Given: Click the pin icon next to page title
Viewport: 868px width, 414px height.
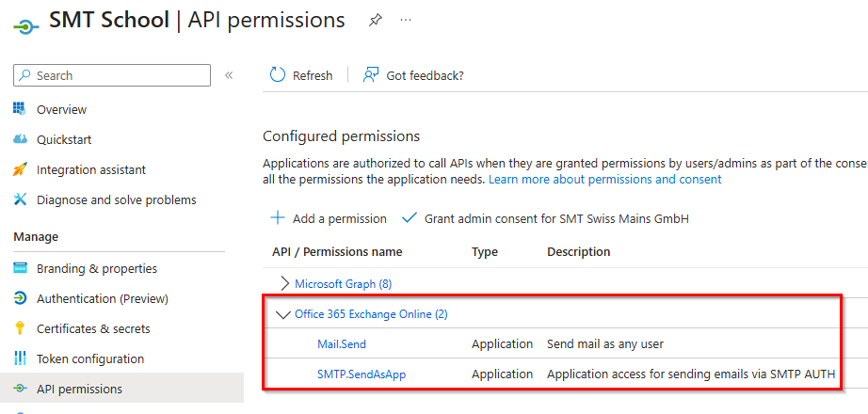Looking at the screenshot, I should [376, 20].
